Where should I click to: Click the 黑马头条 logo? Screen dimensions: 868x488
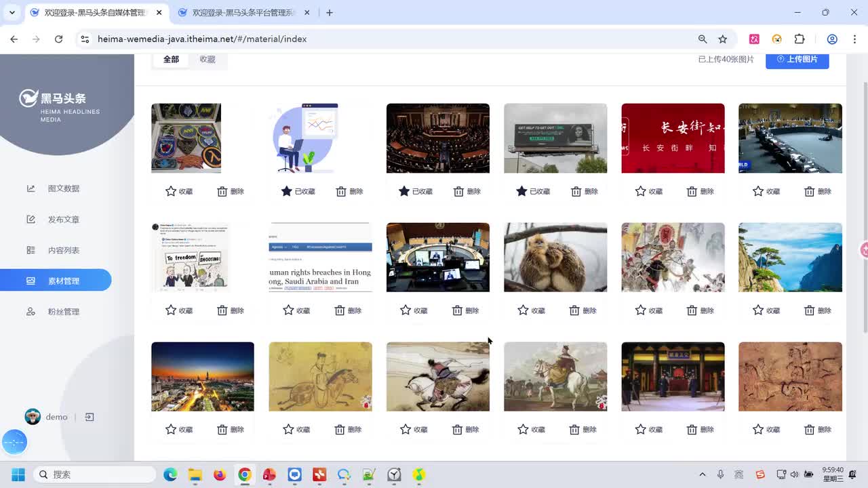pyautogui.click(x=59, y=106)
